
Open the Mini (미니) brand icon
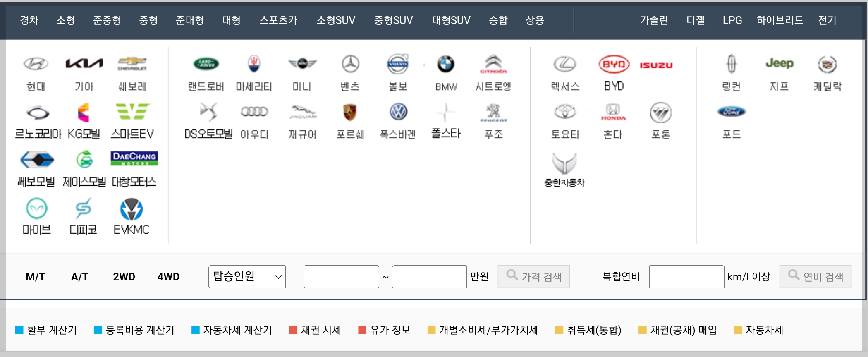302,64
